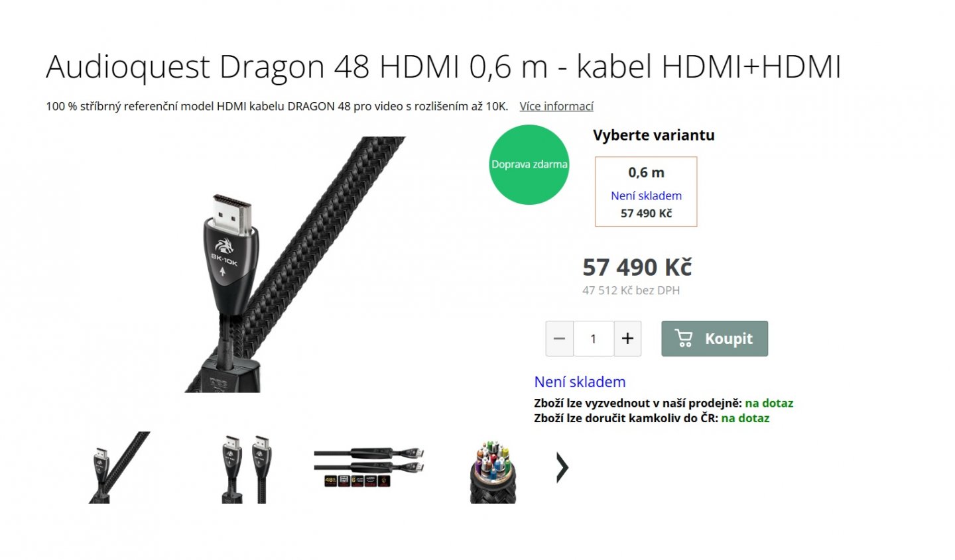Image resolution: width=955 pixels, height=560 pixels.
Task: Click the main HDMI cable product image
Action: (x=295, y=264)
